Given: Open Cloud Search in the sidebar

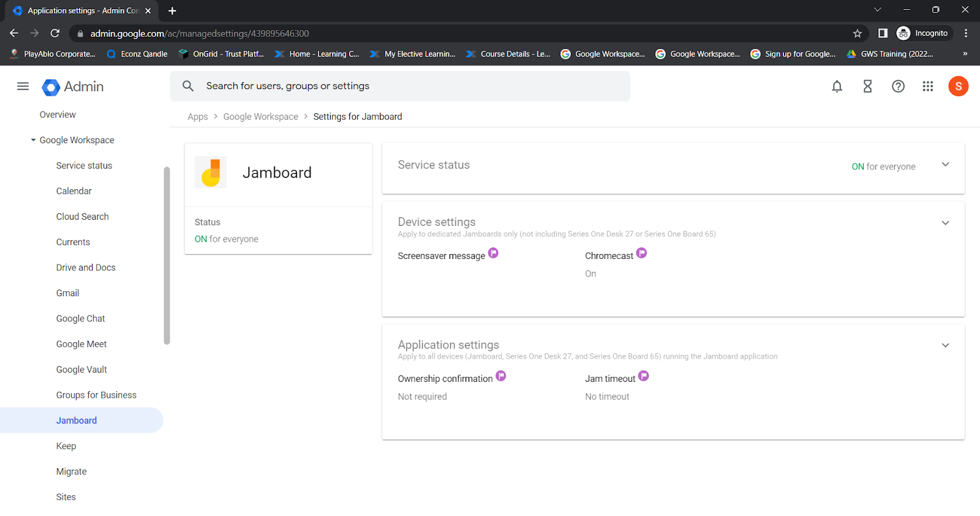Looking at the screenshot, I should (82, 217).
